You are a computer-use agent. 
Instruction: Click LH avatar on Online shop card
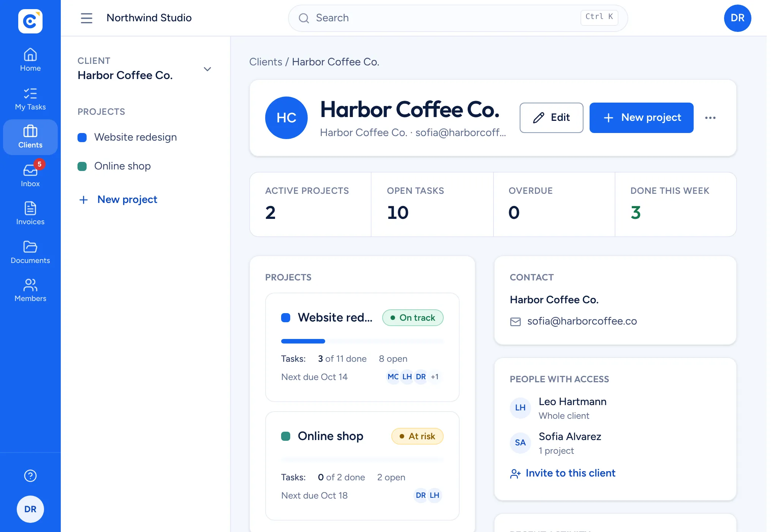pyautogui.click(x=435, y=496)
